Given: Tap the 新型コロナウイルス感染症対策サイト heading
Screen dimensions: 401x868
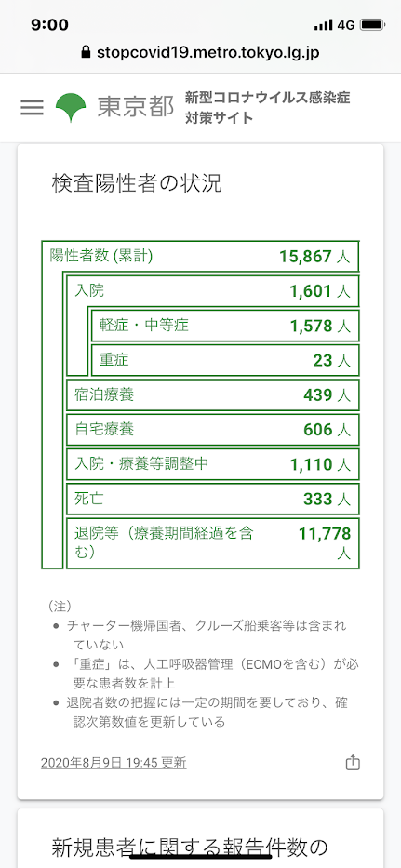Looking at the screenshot, I should 268,107.
